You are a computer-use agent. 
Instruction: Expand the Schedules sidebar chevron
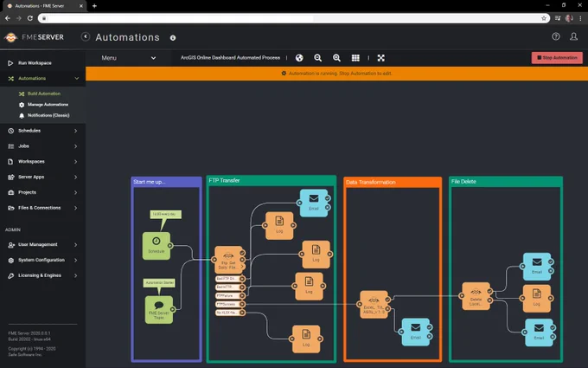tap(76, 131)
